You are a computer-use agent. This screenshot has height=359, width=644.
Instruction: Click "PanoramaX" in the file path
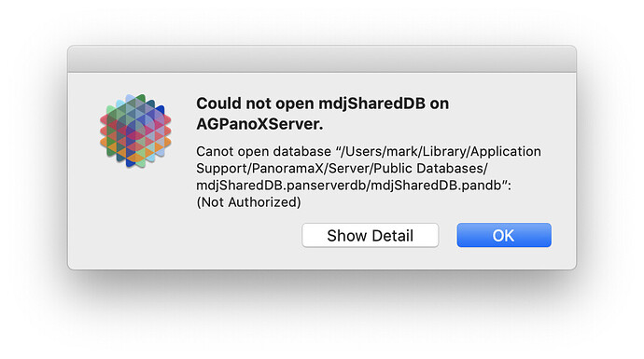point(287,169)
